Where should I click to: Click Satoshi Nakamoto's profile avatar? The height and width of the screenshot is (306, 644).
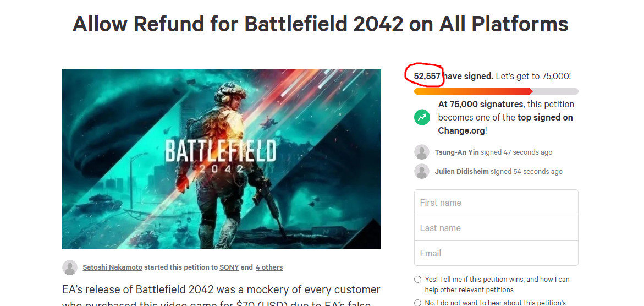tap(70, 267)
